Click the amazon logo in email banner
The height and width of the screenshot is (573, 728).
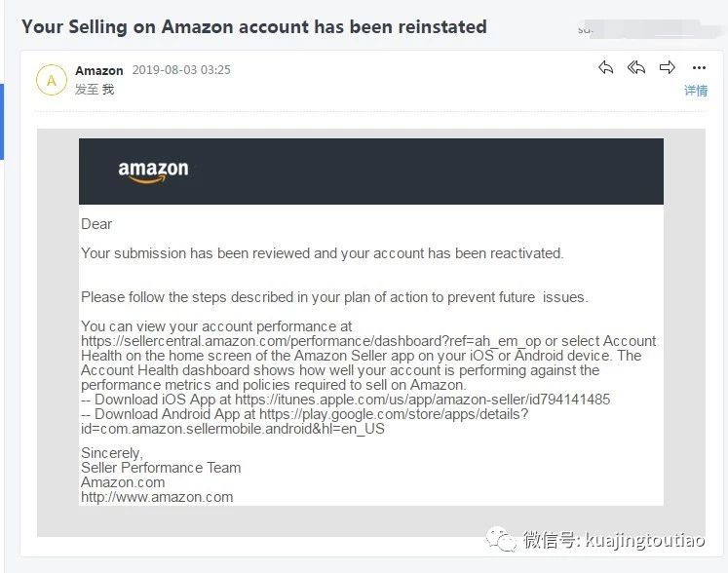(x=153, y=172)
